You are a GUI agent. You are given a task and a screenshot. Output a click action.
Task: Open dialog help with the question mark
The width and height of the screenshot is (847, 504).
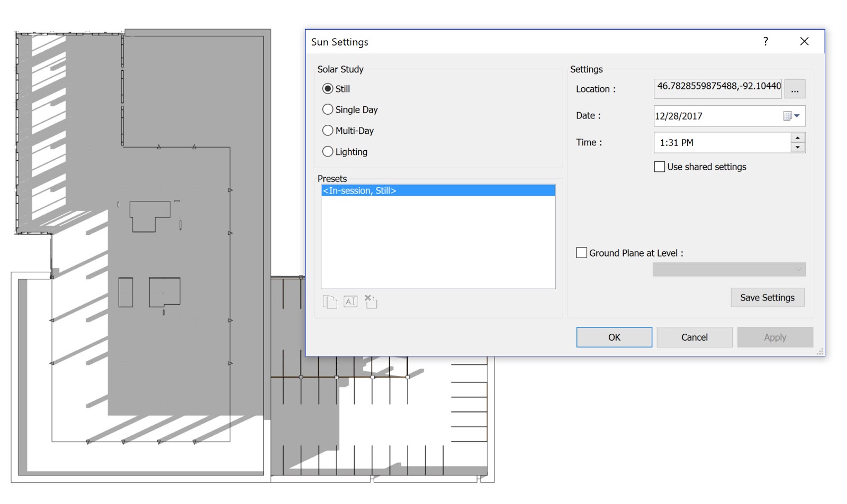765,41
